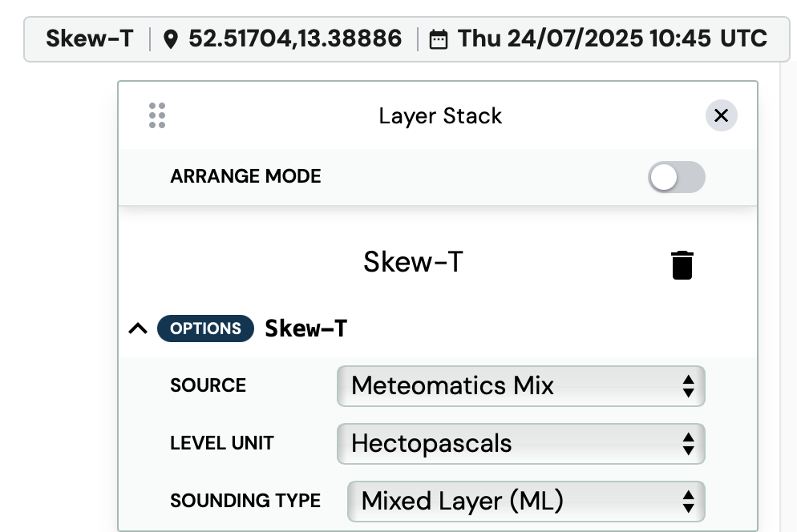Open the Sounding Type dropdown (Mixed Layer)
This screenshot has height=532, width=797.
[525, 502]
